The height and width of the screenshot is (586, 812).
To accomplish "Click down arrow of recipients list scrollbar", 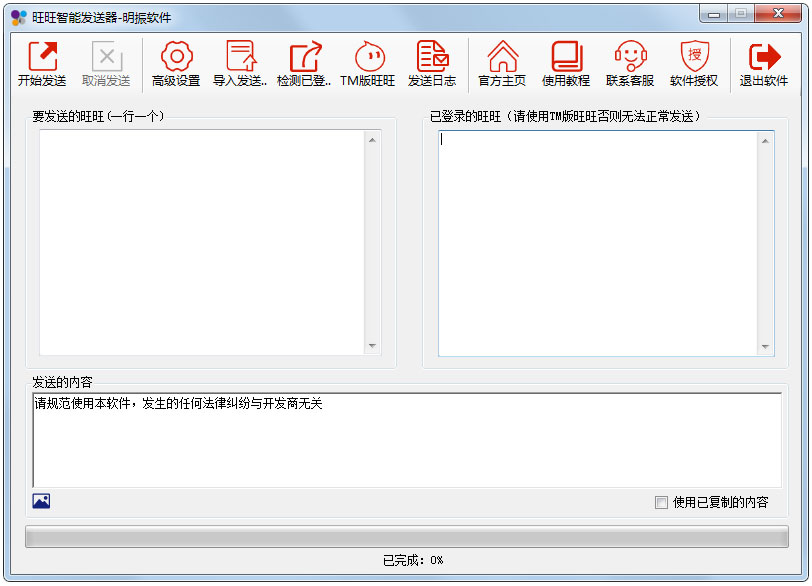I will pyautogui.click(x=372, y=345).
